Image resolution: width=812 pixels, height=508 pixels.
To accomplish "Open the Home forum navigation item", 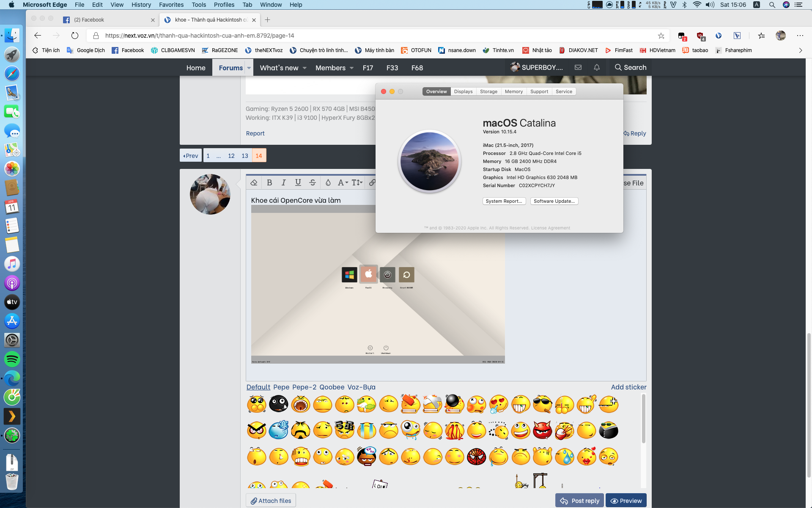I will tap(196, 68).
